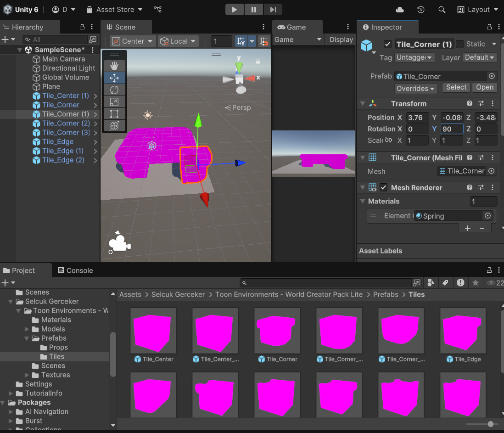This screenshot has width=504, height=433.
Task: Toggle Local handle rotation
Action: [178, 41]
